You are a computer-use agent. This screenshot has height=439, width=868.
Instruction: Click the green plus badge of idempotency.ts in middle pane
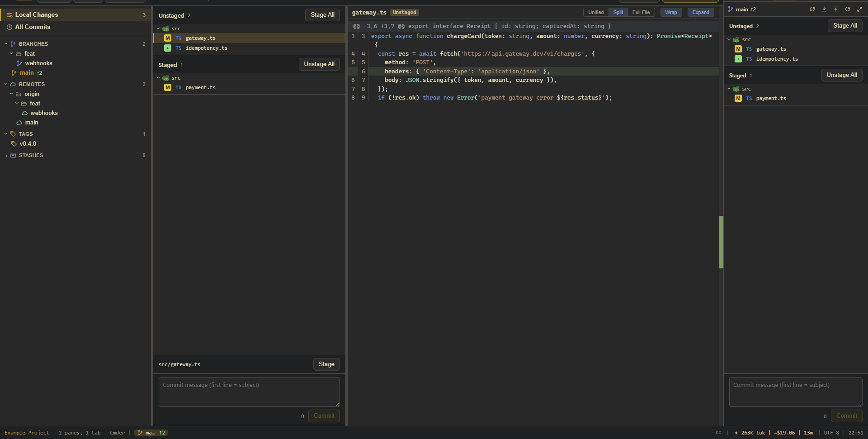tap(168, 48)
